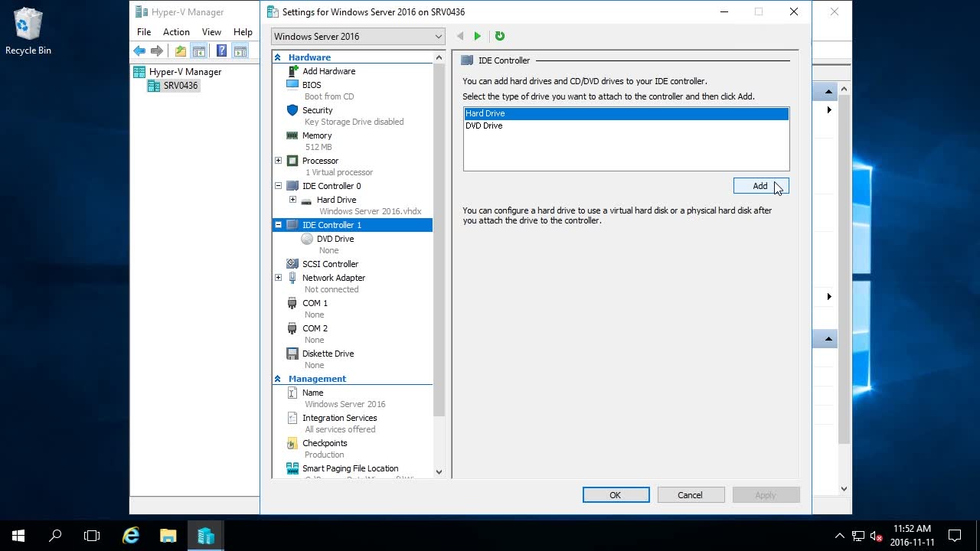
Task: Collapse the Hardware section header
Action: click(278, 57)
